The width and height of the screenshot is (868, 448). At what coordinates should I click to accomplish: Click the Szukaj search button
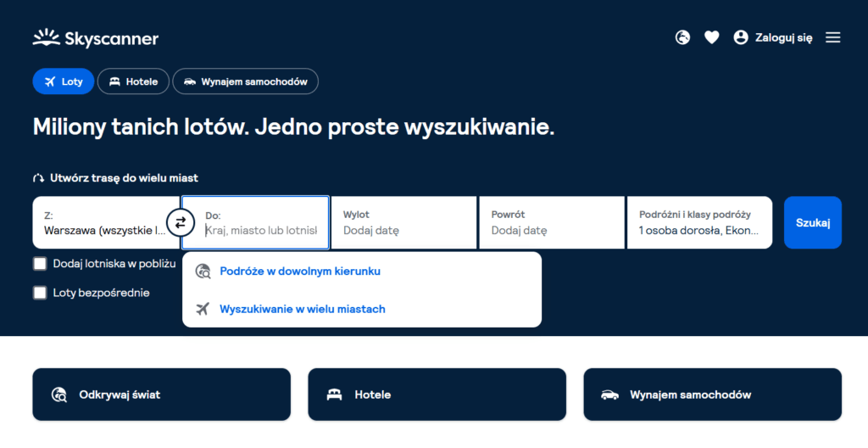click(813, 223)
